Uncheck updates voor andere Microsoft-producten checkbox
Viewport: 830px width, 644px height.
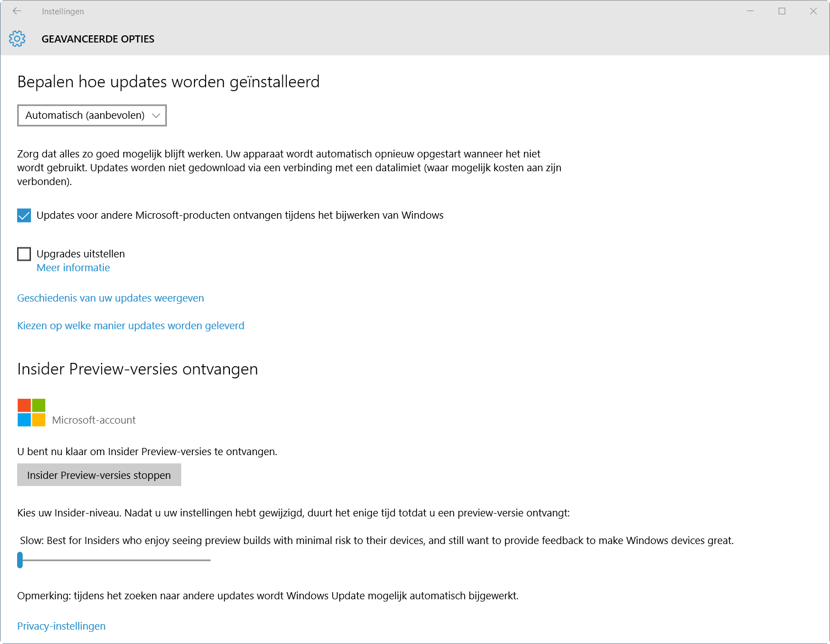24,215
